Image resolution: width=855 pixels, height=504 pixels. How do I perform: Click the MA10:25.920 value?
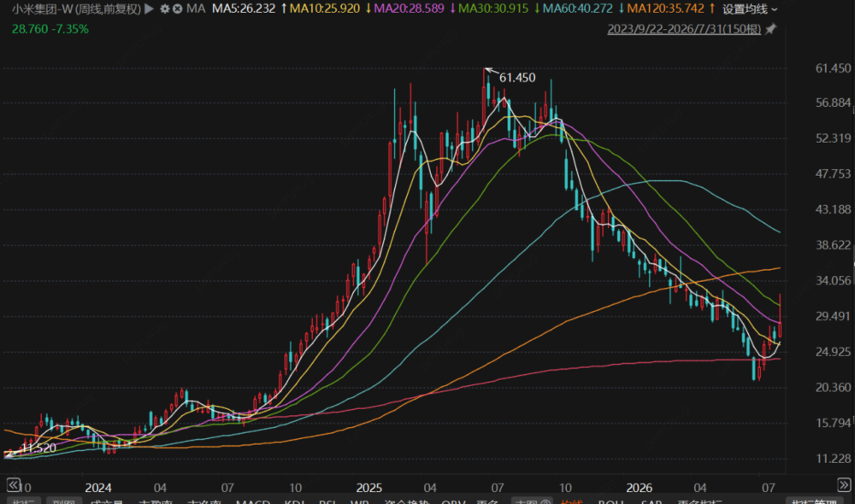pyautogui.click(x=324, y=9)
